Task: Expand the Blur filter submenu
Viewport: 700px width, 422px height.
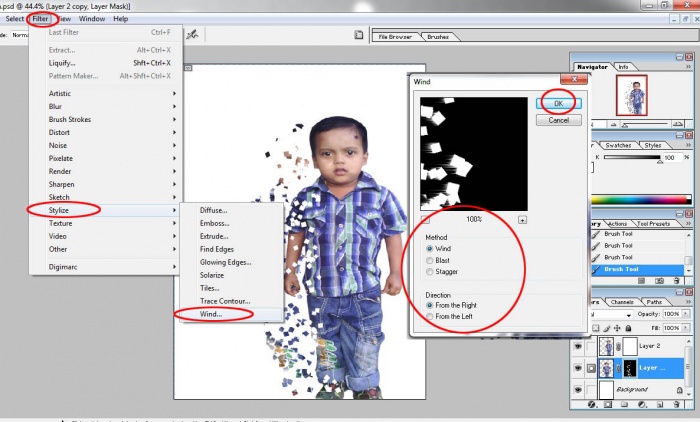Action: (x=106, y=106)
